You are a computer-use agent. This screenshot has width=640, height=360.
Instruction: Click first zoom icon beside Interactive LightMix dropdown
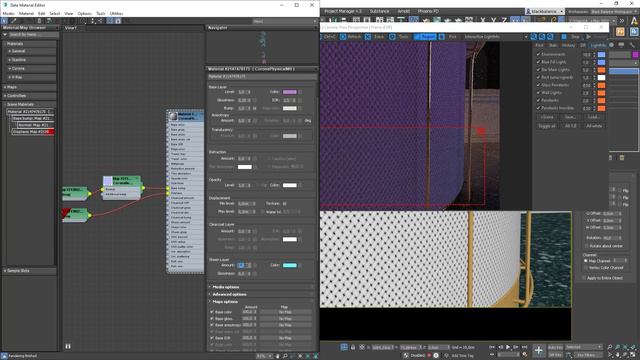coord(533,37)
